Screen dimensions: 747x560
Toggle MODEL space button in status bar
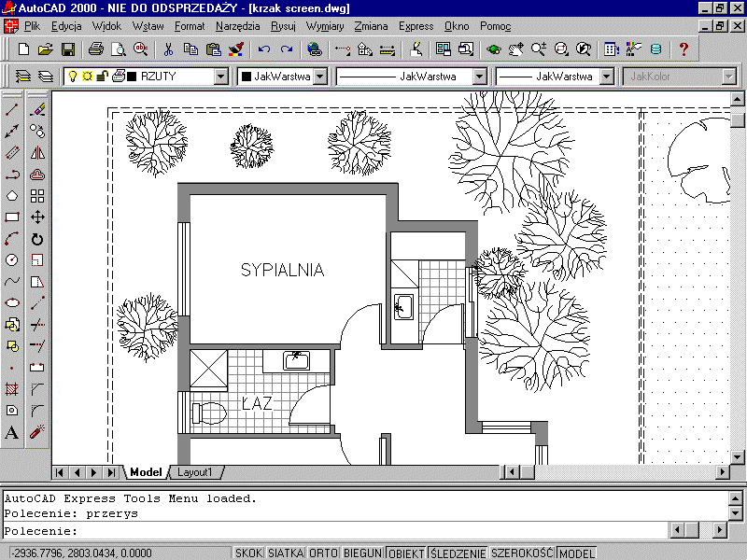coord(576,553)
